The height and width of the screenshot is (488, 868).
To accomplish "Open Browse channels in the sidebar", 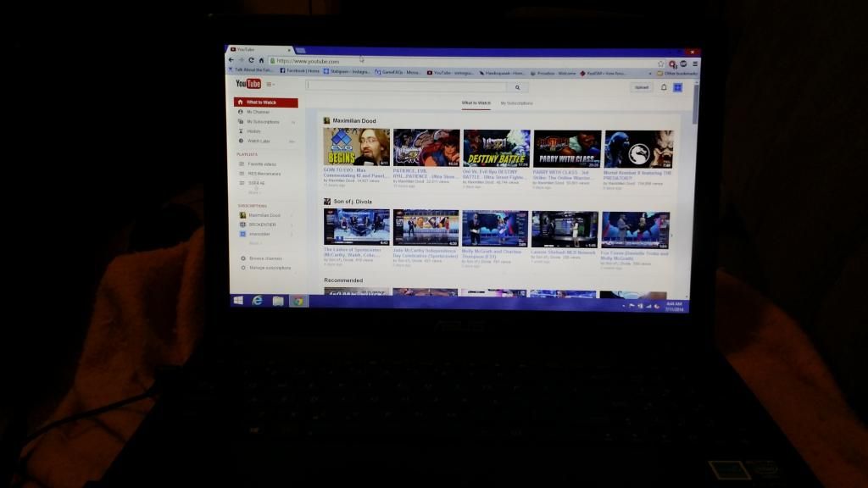I will pos(265,258).
